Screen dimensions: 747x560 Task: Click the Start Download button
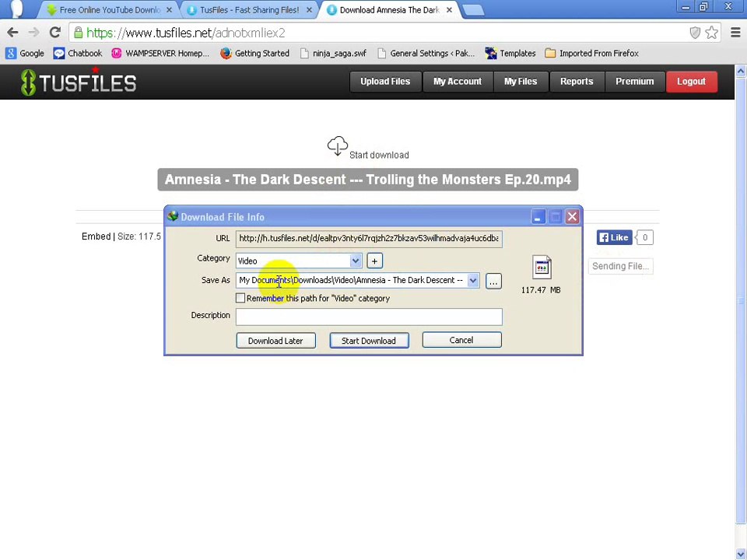[369, 341]
